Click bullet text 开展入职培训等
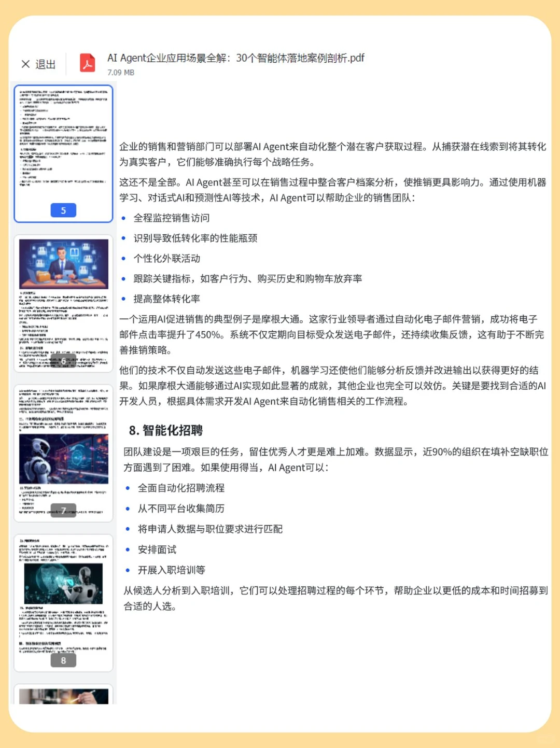560x748 pixels. (x=172, y=570)
